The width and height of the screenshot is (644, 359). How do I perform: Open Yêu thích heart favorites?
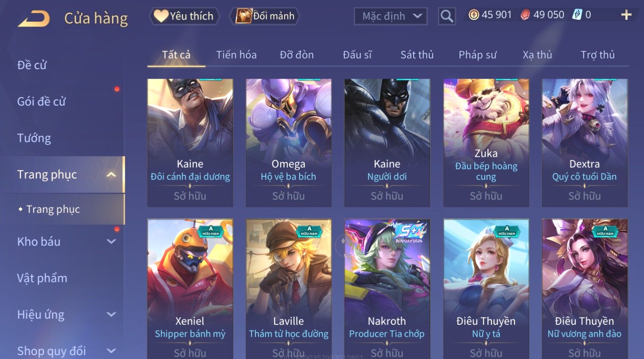click(x=184, y=16)
